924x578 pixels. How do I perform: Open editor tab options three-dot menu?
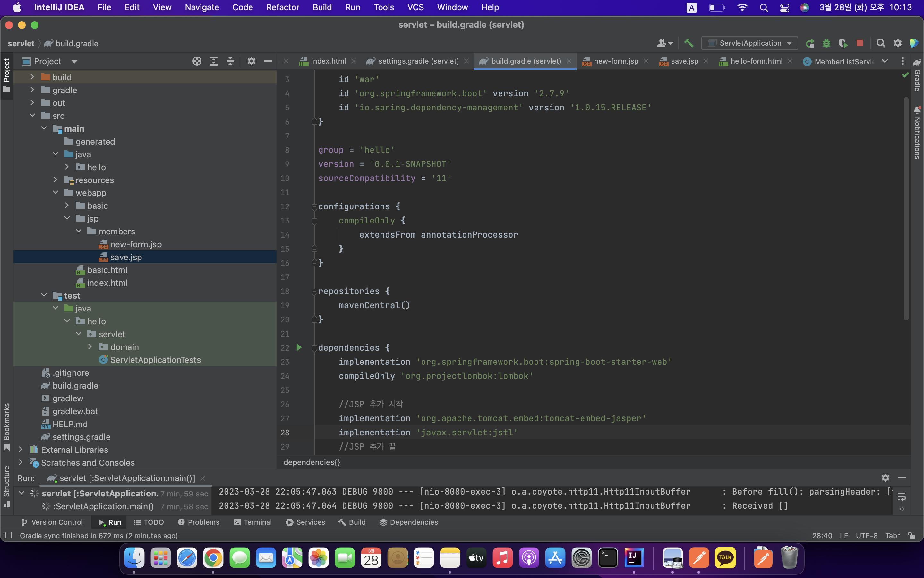coord(903,61)
